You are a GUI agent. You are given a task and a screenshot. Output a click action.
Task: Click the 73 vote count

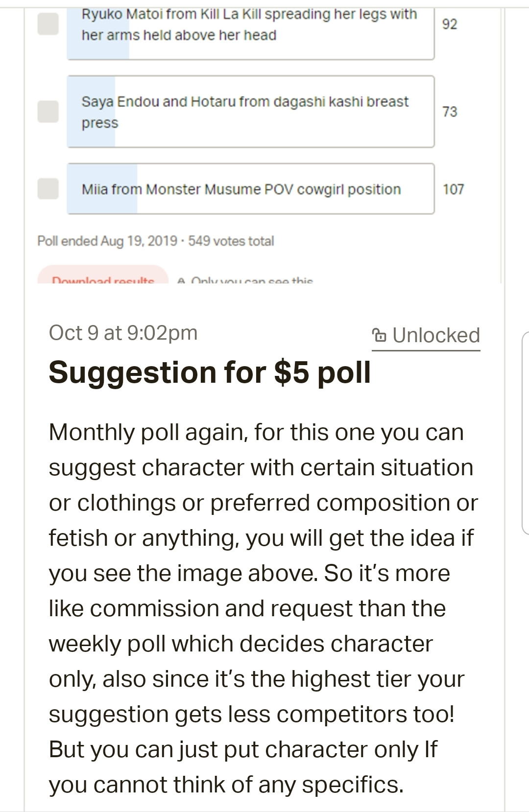450,112
